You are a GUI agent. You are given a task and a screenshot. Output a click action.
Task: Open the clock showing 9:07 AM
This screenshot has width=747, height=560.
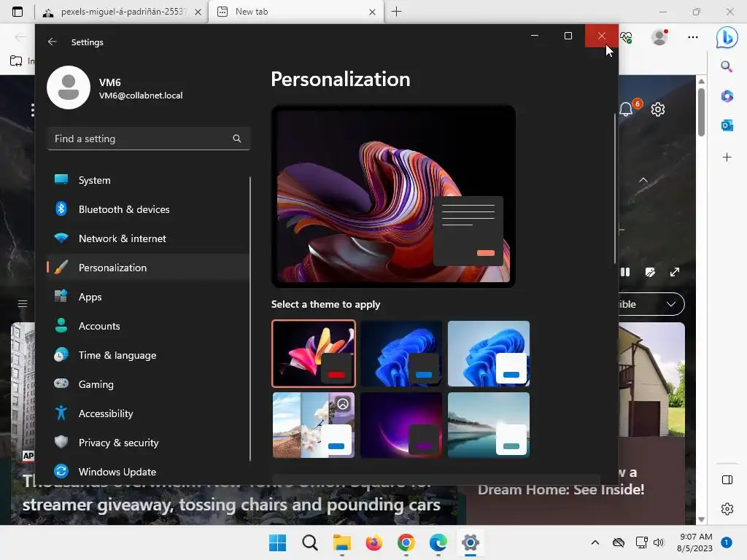coord(694,542)
